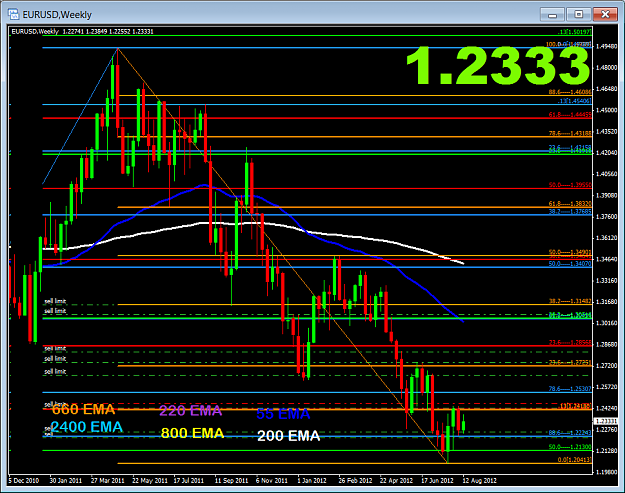Click the 22 Apr 2012 date label
The width and height of the screenshot is (625, 493).
pyautogui.click(x=396, y=481)
